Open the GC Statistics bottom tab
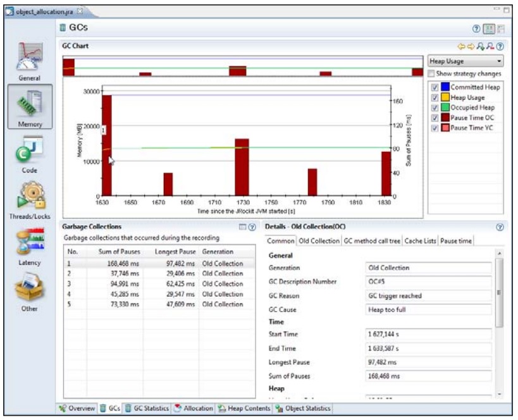The width and height of the screenshot is (518, 420). coord(146,409)
